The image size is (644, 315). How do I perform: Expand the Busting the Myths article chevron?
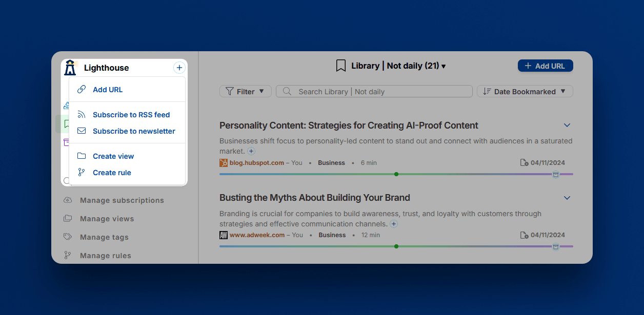[x=567, y=198]
